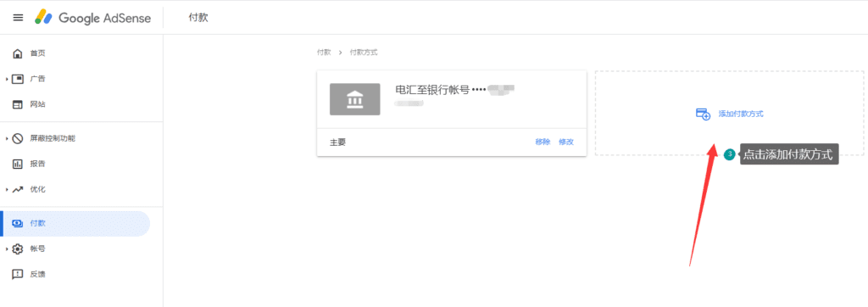Click the payments icon beside 付款

[18, 223]
